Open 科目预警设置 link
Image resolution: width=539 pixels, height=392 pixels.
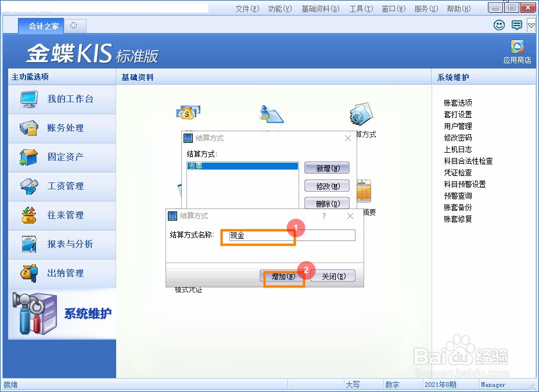(465, 184)
